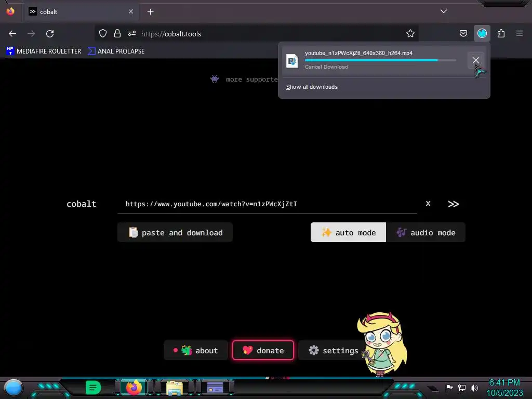Click the youtube mp4 file name
The height and width of the screenshot is (399, 532).
pyautogui.click(x=358, y=54)
